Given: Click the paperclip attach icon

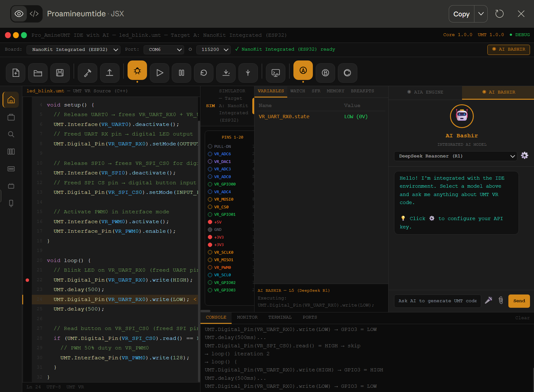Looking at the screenshot, I should (501, 301).
